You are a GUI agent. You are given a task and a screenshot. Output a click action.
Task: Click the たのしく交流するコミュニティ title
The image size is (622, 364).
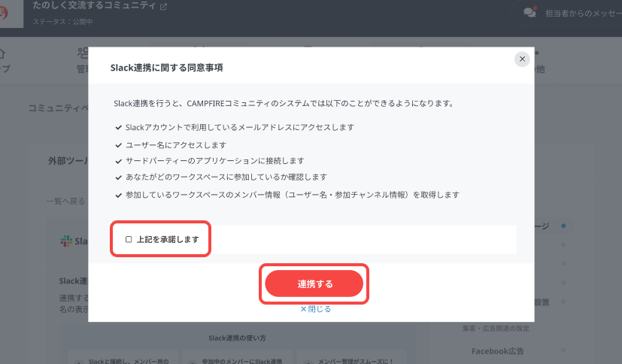(94, 6)
